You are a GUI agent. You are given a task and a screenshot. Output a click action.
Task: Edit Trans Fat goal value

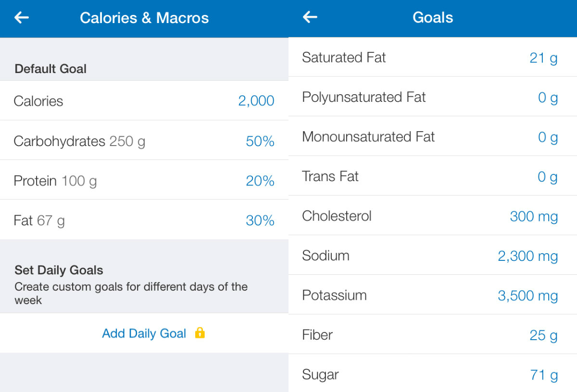pos(548,177)
